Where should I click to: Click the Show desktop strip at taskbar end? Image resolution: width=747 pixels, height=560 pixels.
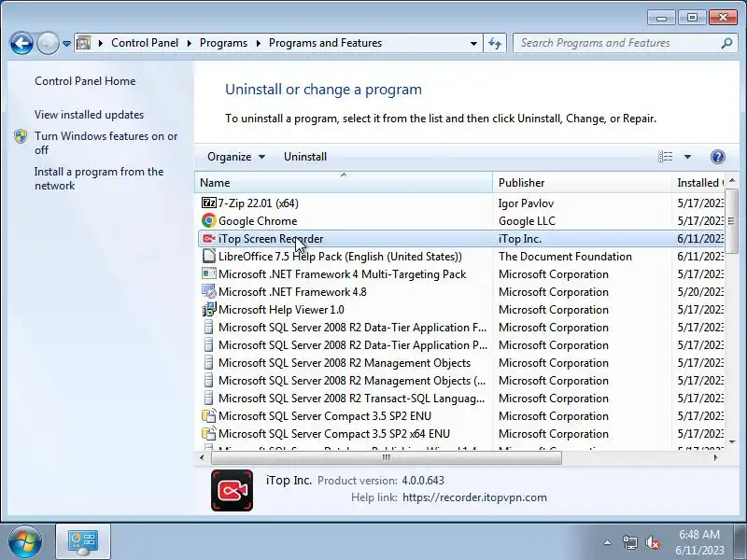tap(741, 542)
